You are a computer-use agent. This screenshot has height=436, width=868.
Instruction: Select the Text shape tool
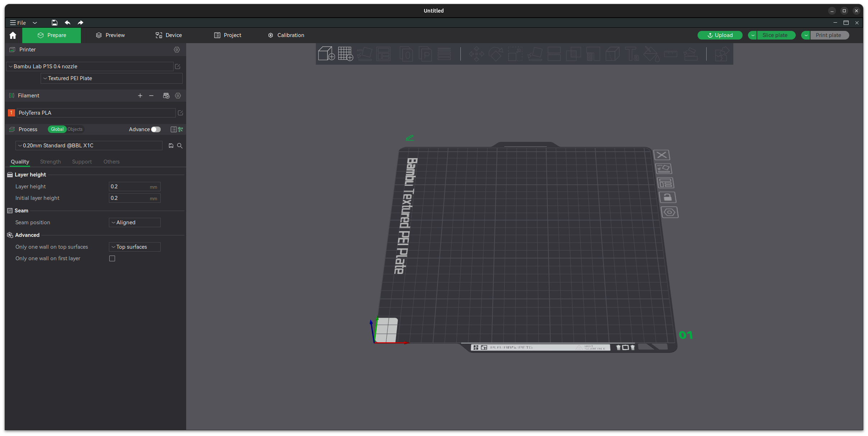coord(632,54)
